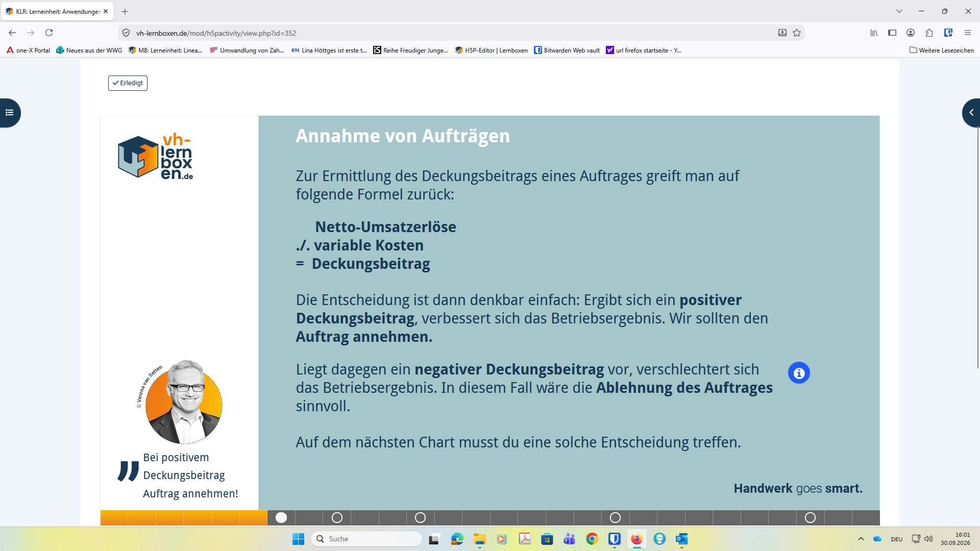Open the Weitere Lesezeichen folder
The width and height of the screenshot is (980, 551).
[942, 50]
